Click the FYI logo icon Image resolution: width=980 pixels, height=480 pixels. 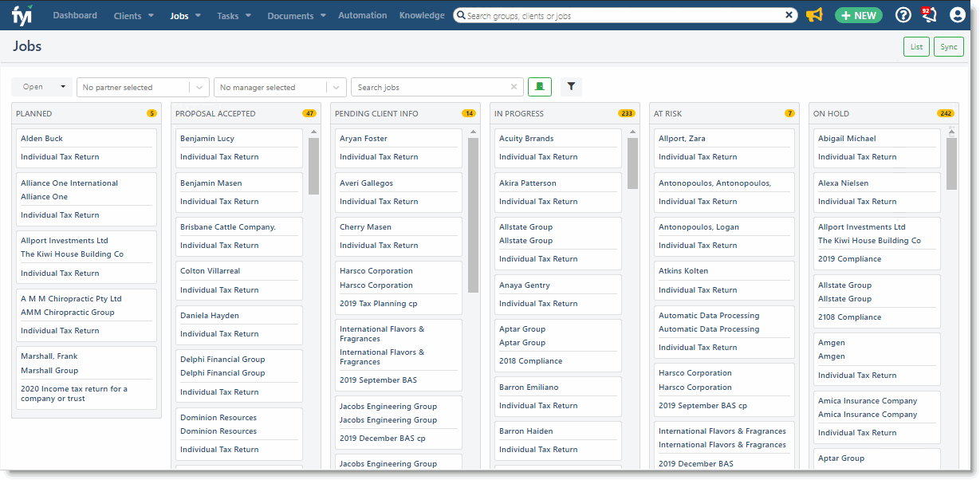click(x=22, y=15)
